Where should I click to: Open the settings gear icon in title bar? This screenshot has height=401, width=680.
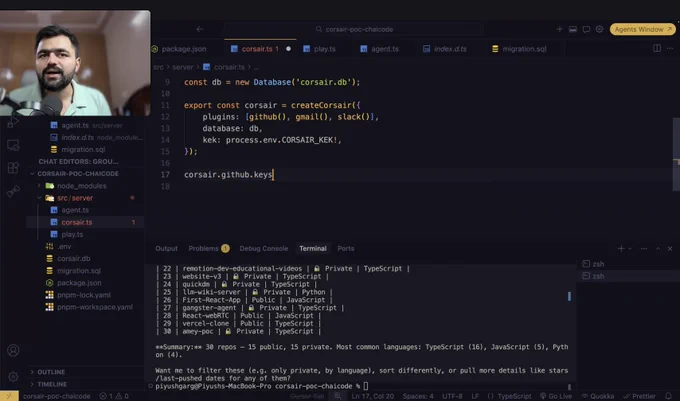(599, 29)
